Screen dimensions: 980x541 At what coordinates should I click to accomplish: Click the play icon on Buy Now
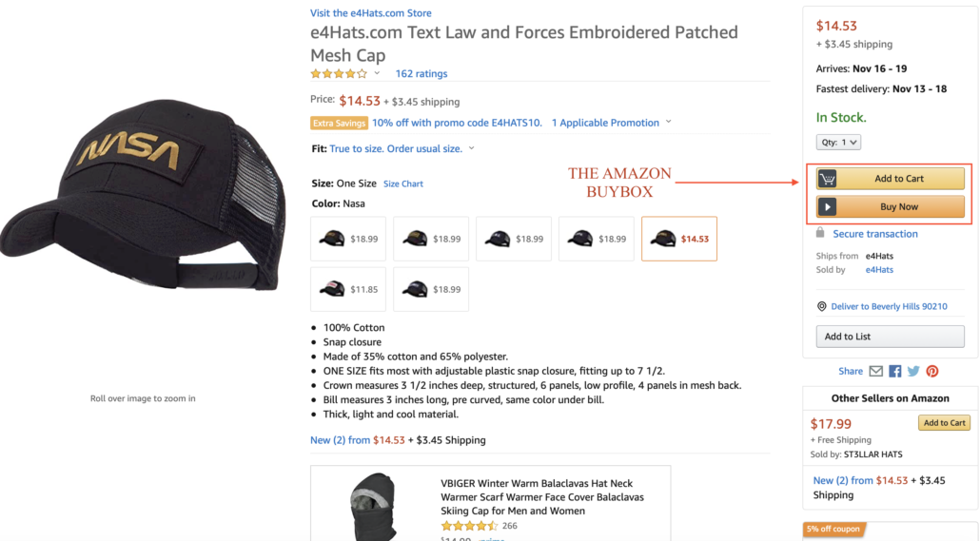(x=828, y=206)
